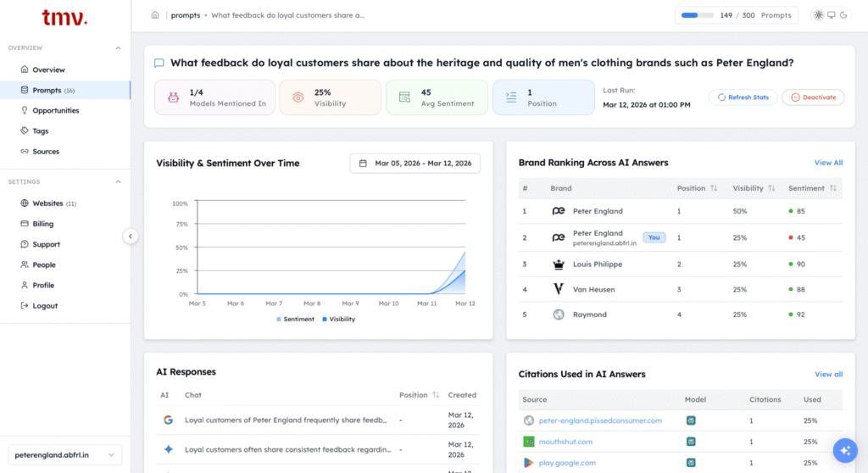Click chat icon beside prompt title
The height and width of the screenshot is (473, 868).
tap(159, 63)
